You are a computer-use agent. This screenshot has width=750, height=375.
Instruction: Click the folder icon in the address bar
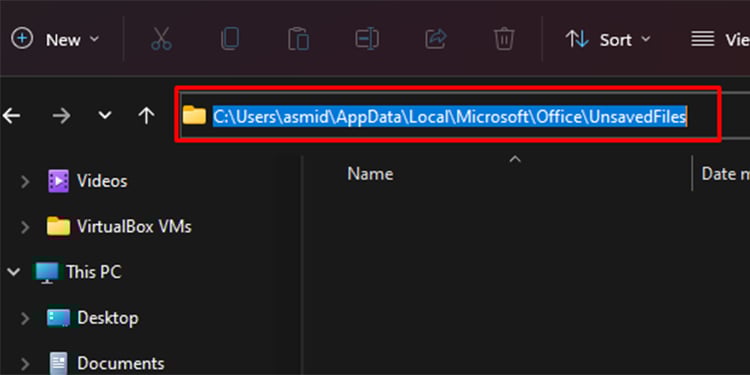tap(194, 115)
